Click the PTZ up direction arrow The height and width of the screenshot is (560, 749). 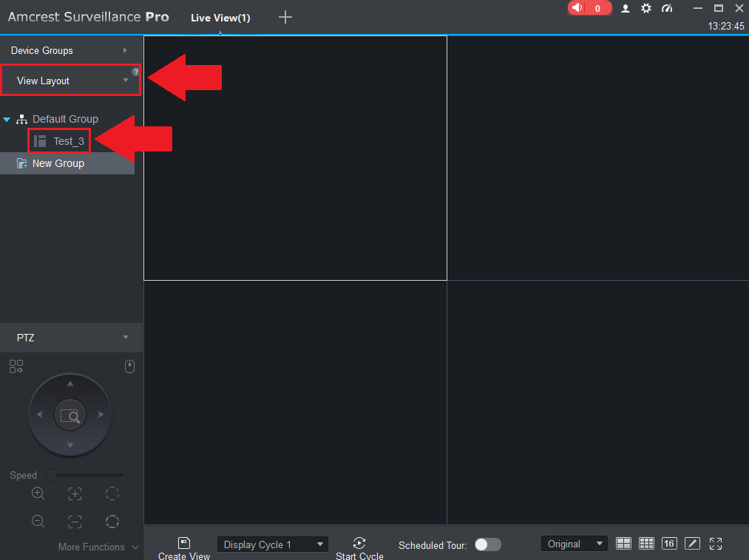tap(70, 384)
